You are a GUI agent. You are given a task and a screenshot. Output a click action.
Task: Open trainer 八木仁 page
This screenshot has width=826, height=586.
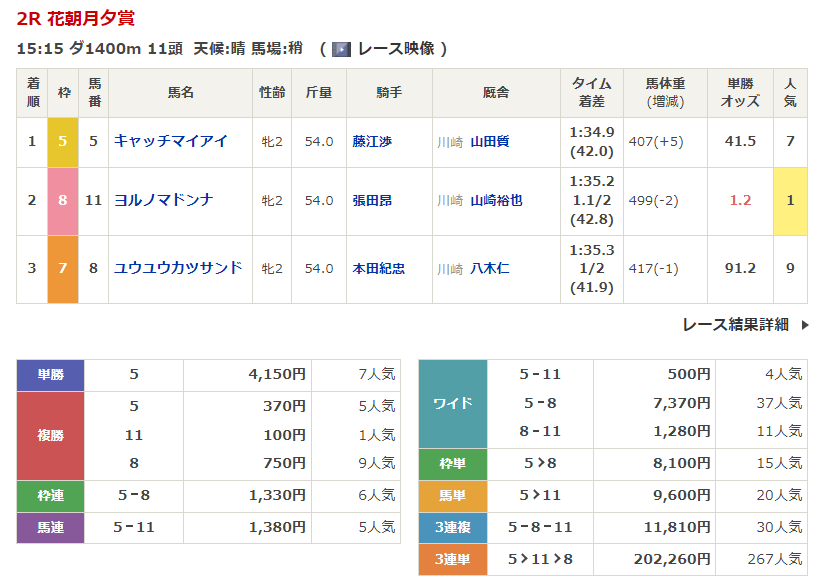coord(490,269)
